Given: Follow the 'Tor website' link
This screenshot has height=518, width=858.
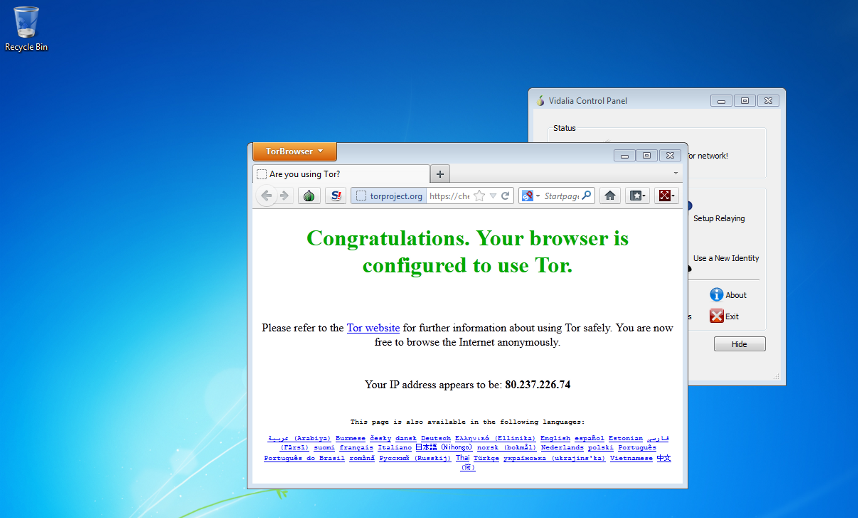Looking at the screenshot, I should click(373, 328).
